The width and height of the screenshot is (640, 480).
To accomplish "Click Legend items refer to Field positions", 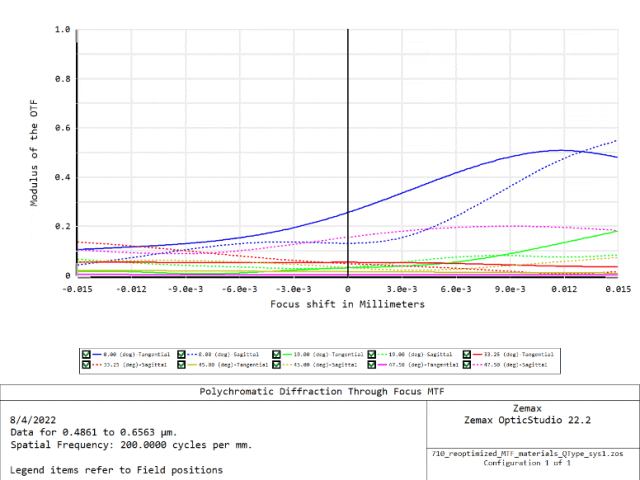I will 116,470.
